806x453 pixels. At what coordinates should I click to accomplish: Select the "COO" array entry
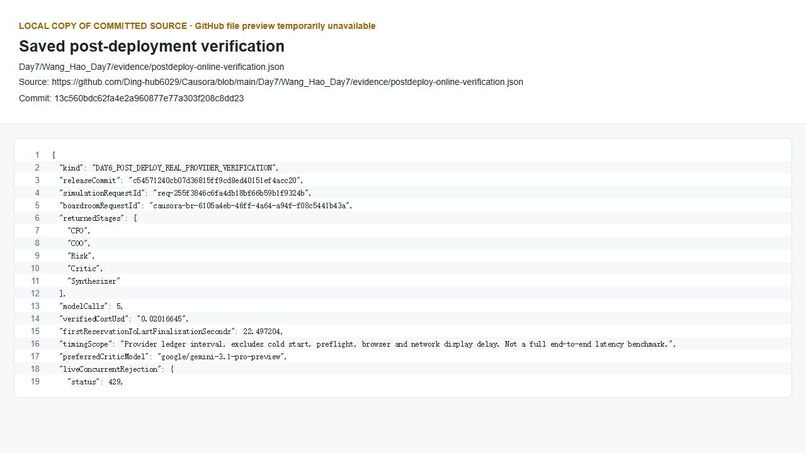79,243
